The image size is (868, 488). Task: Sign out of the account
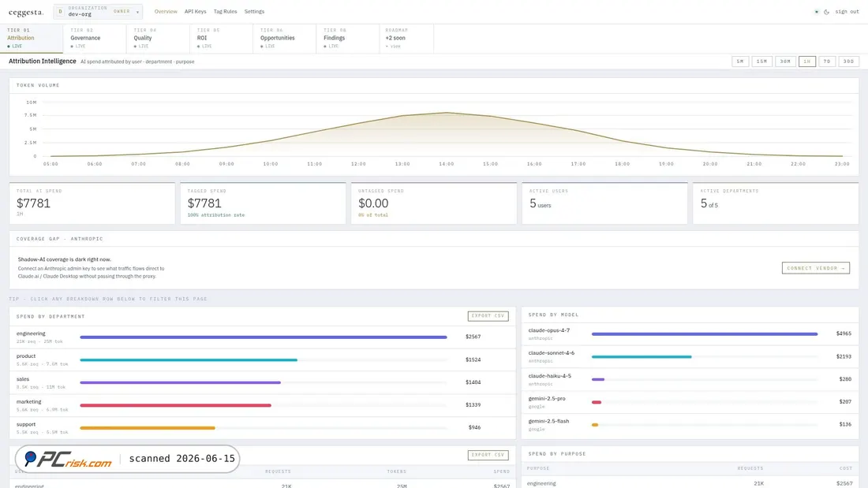click(x=847, y=12)
